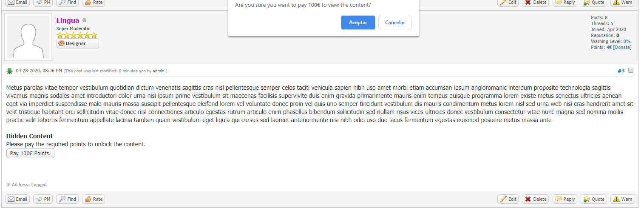The image size is (644, 208).
Task: Click the Find button below Lingua's post
Action: point(68,199)
